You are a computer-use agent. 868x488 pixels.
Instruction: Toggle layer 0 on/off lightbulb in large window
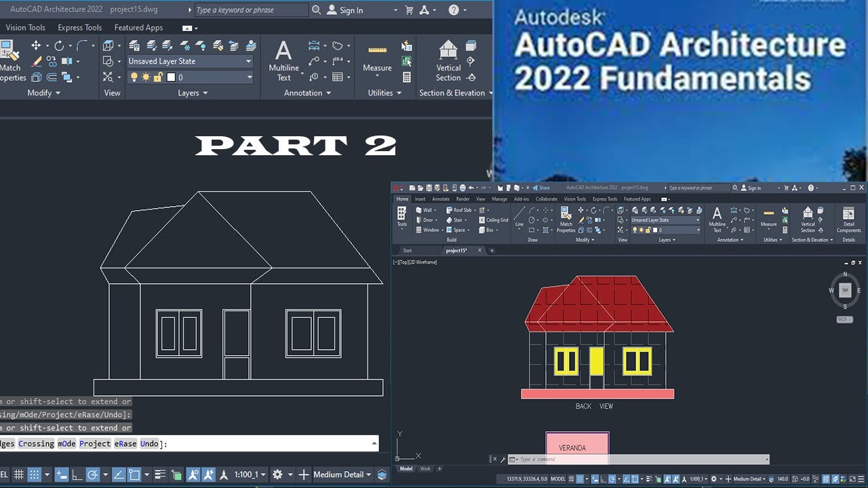(x=134, y=77)
